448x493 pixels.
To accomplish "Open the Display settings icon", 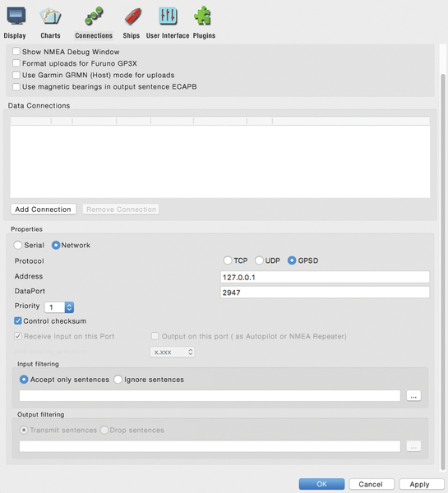I will tap(16, 16).
